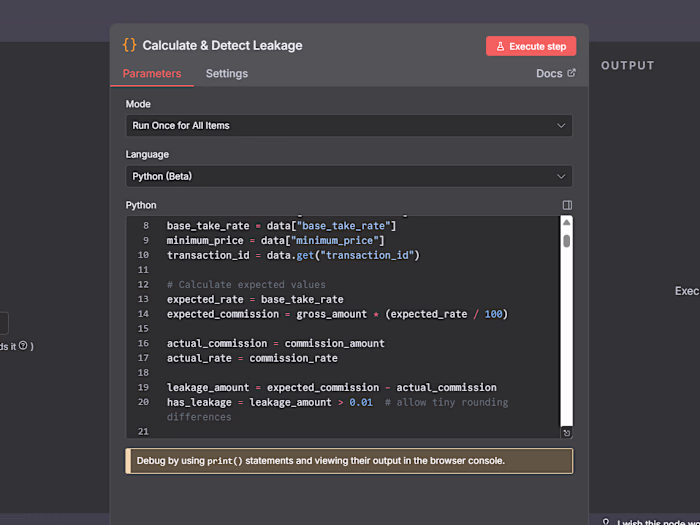Viewport: 700px width, 525px height.
Task: Click the help question mark icon at left
Action: coord(23,346)
